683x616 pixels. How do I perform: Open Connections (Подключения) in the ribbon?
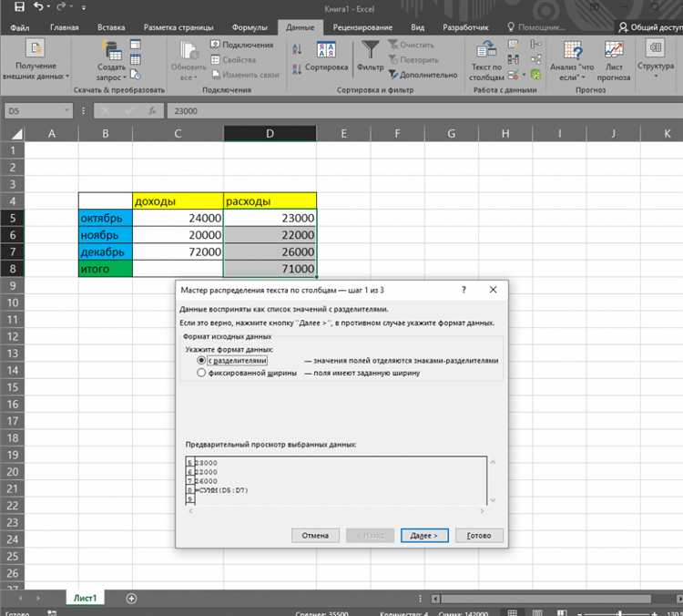(242, 45)
